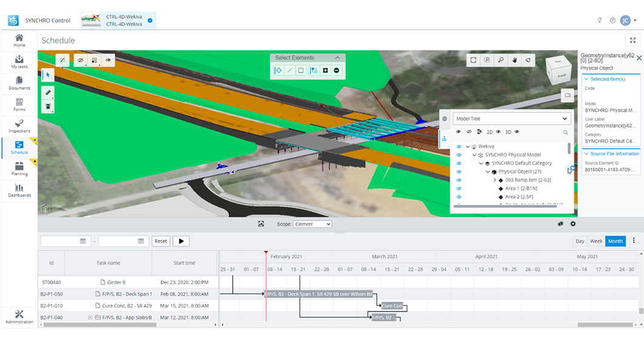Select the arrow selection tool
Screen dimensions: 644x340
(x=47, y=75)
